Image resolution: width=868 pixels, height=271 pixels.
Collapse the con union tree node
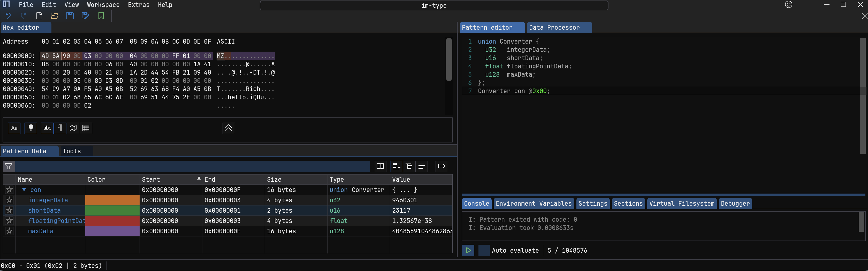click(x=24, y=190)
